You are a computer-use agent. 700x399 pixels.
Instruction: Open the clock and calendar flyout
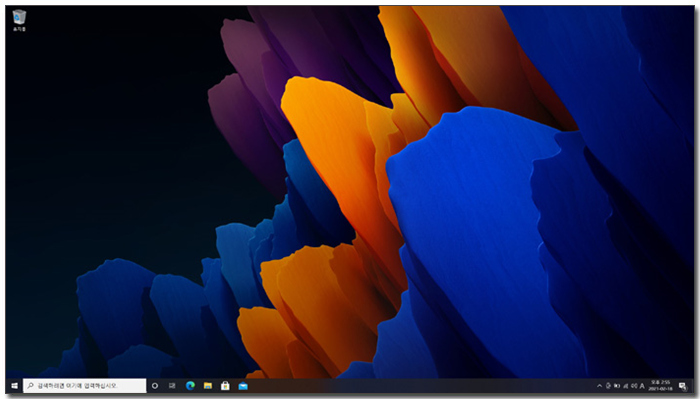[x=660, y=386]
